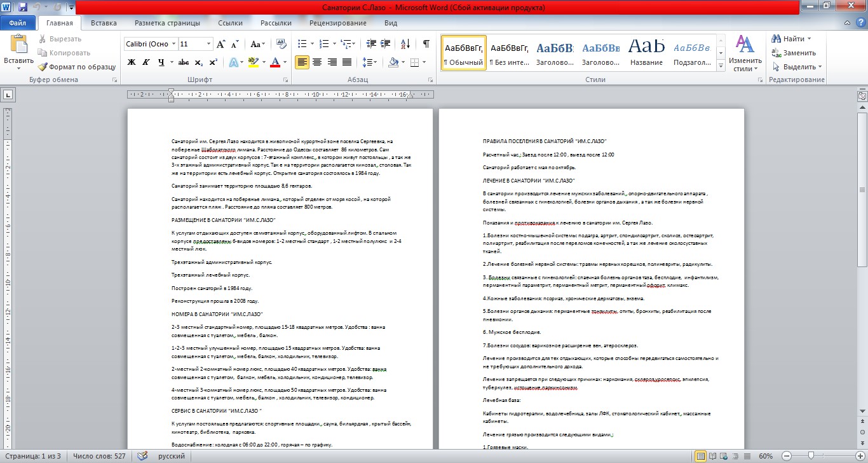The width and height of the screenshot is (868, 463).
Task: Switch to the Ссылки tab
Action: pos(230,23)
